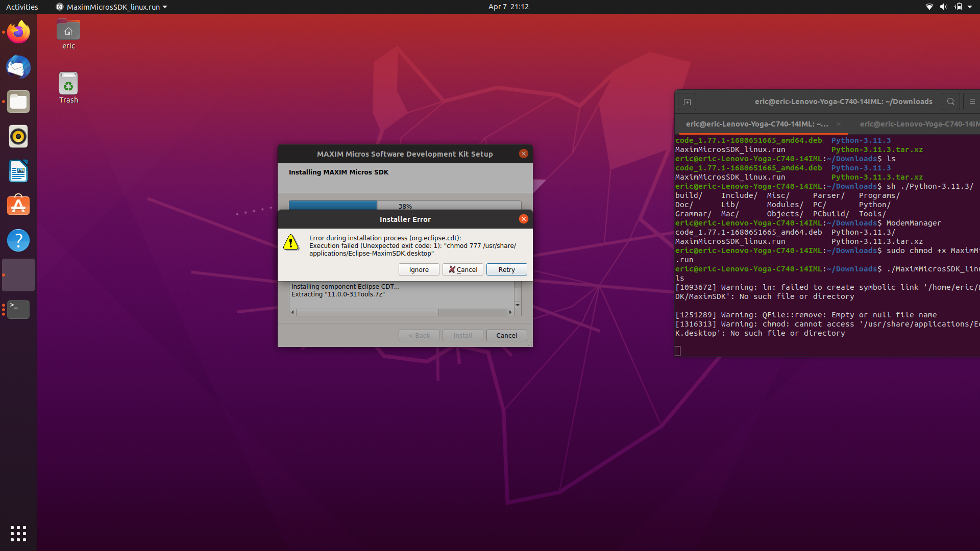980x551 pixels.
Task: Expand the system menu arrow in top bar
Action: (970, 7)
